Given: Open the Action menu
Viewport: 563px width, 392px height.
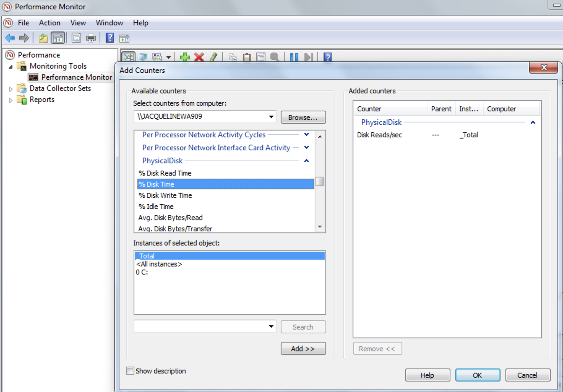Looking at the screenshot, I should pos(49,23).
